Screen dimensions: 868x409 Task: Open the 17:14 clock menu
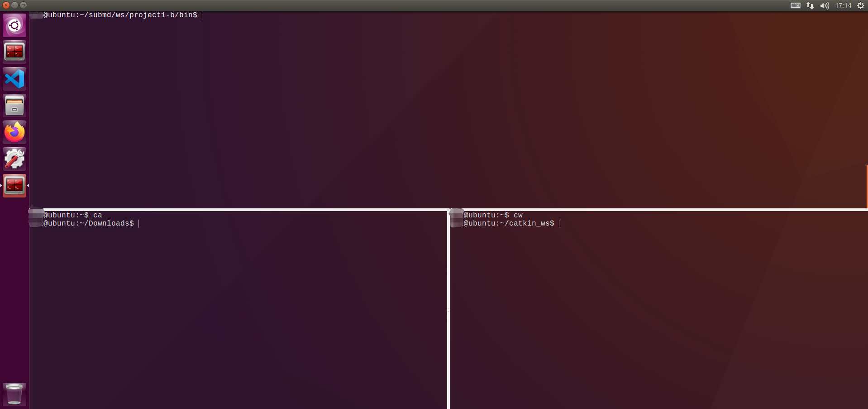tap(843, 5)
